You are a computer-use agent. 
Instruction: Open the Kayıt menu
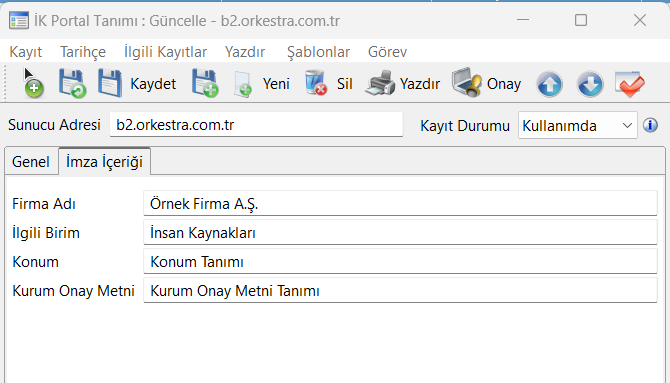(26, 52)
